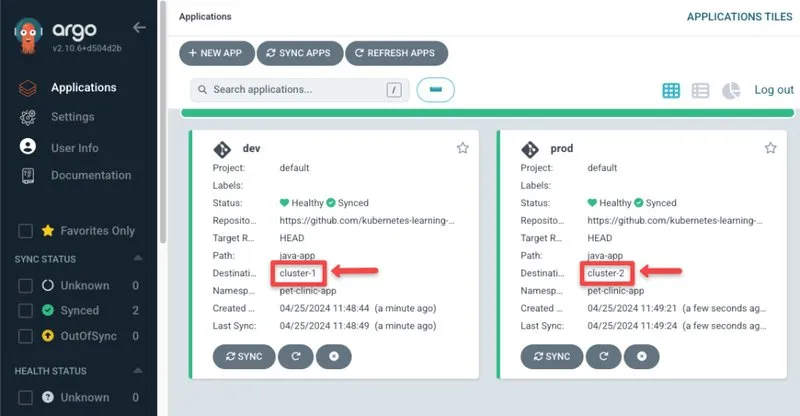Check the OutOfSync status filter
The width and height of the screenshot is (800, 416).
[26, 336]
